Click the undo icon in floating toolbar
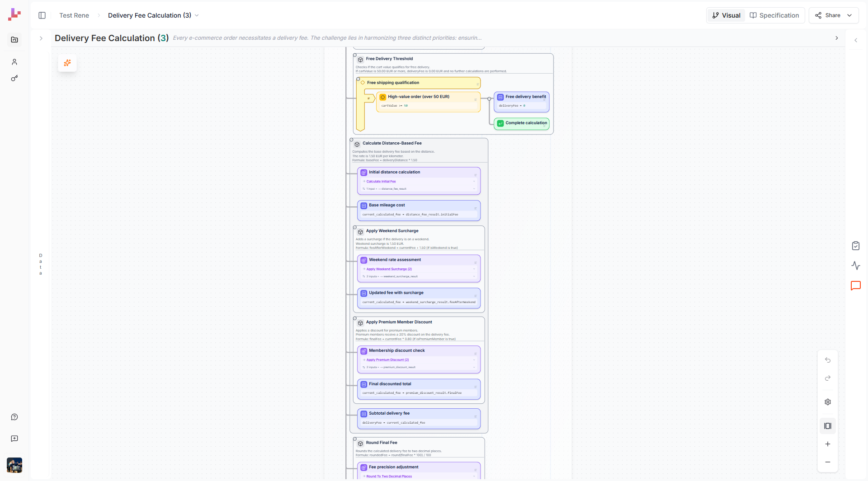Image resolution: width=868 pixels, height=481 pixels. point(828,360)
